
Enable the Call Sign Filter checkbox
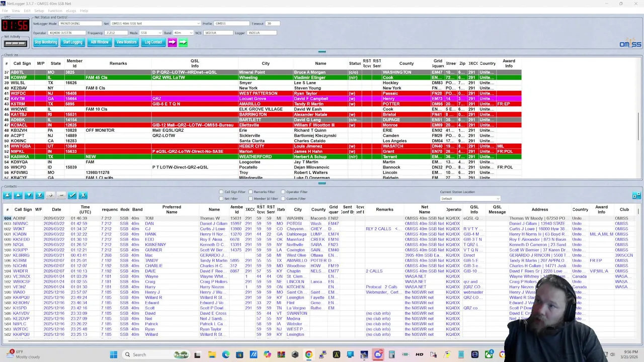pos(221,192)
